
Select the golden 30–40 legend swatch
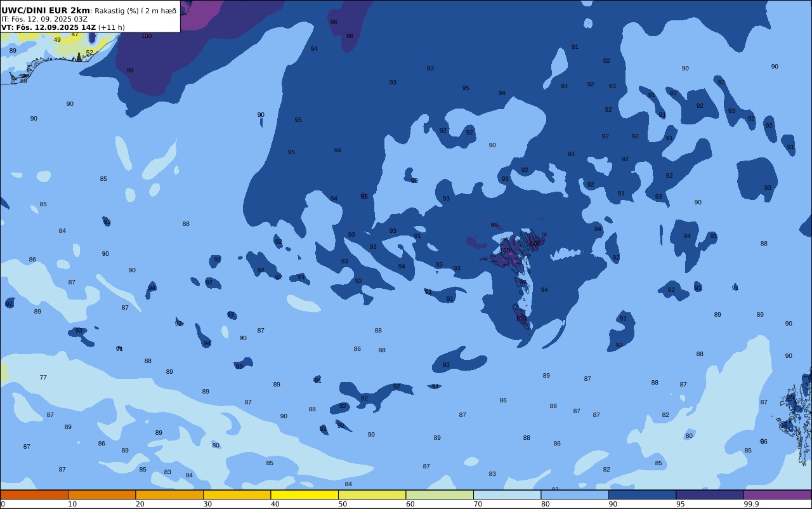coord(237,494)
